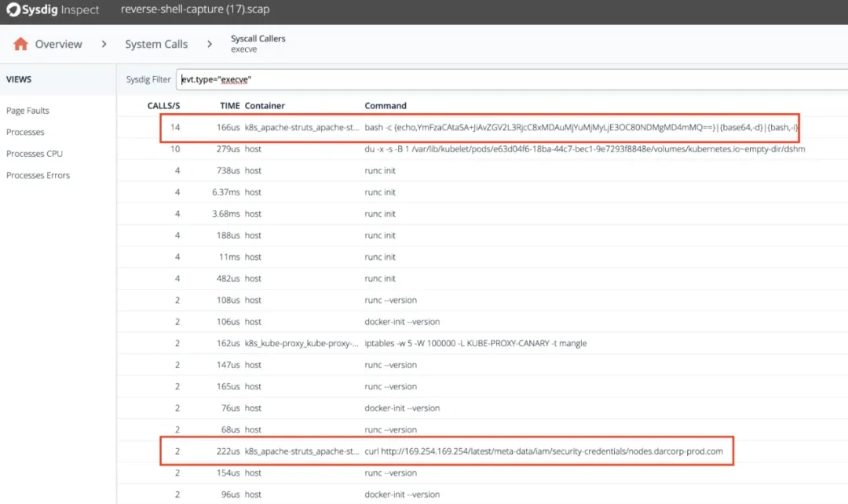This screenshot has width=848, height=504.
Task: Click the 106us docker-init --version row
Action: click(x=482, y=322)
